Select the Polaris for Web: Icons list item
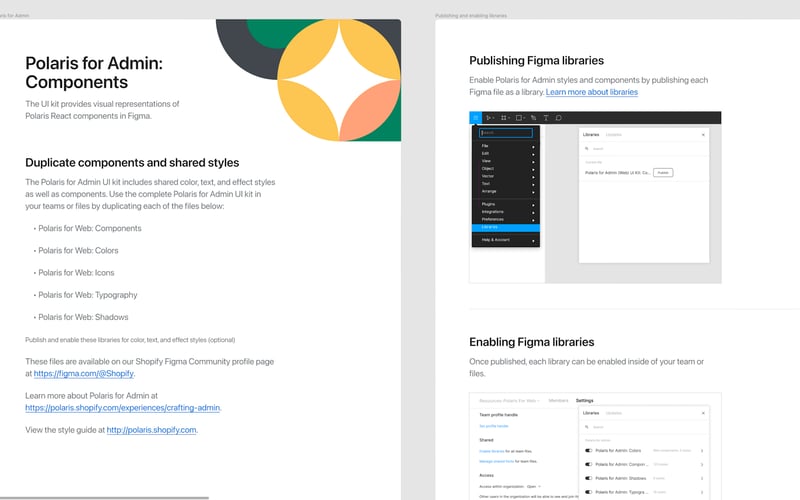The height and width of the screenshot is (500, 800). click(x=76, y=272)
